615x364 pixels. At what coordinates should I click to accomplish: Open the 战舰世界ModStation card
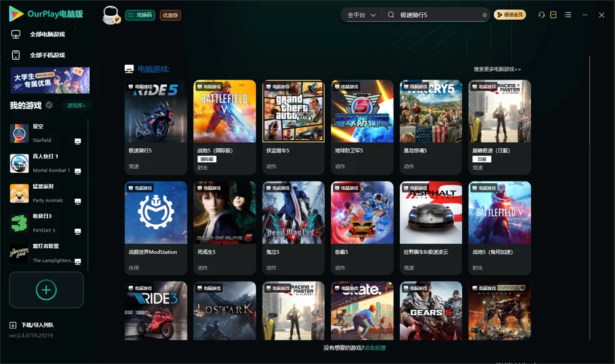(156, 228)
